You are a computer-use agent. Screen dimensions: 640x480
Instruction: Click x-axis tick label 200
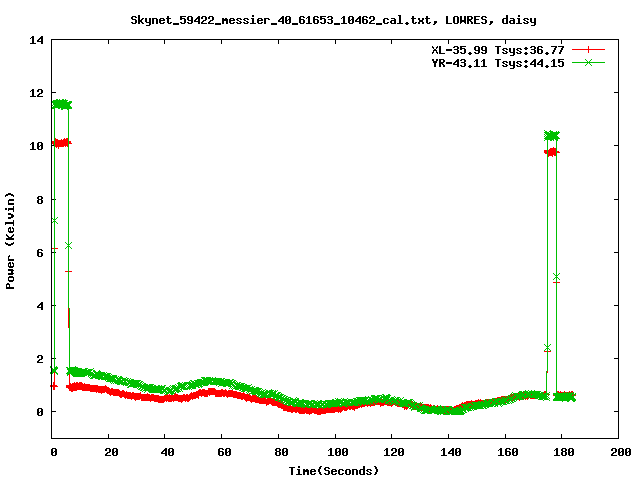(x=621, y=452)
